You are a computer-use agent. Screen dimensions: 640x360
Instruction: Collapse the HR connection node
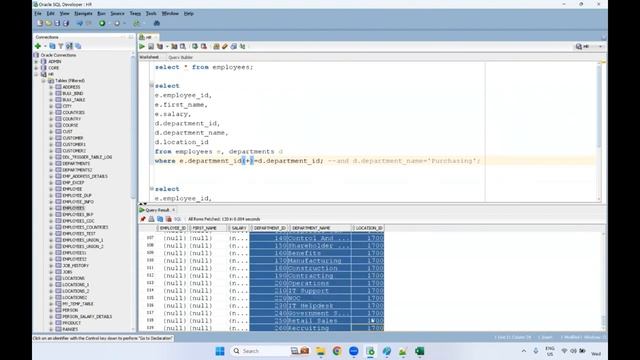tap(36, 74)
